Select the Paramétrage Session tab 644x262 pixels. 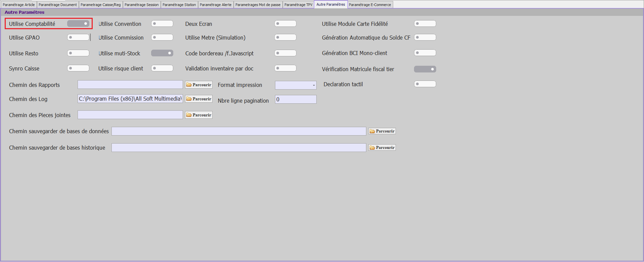(142, 5)
